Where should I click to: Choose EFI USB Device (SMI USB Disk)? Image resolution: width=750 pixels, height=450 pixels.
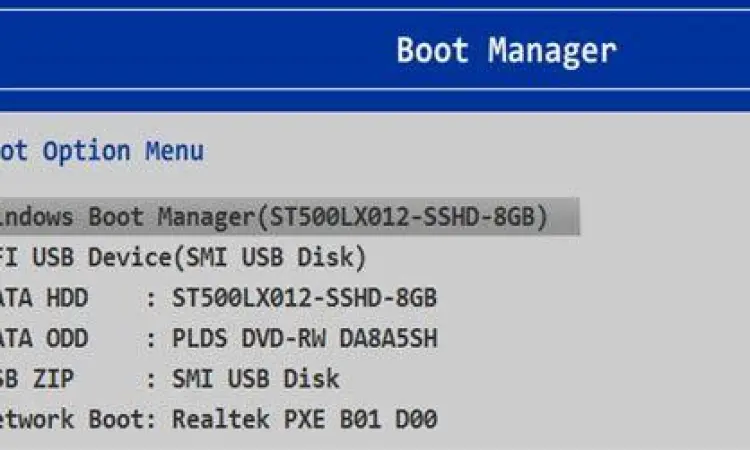(x=183, y=257)
